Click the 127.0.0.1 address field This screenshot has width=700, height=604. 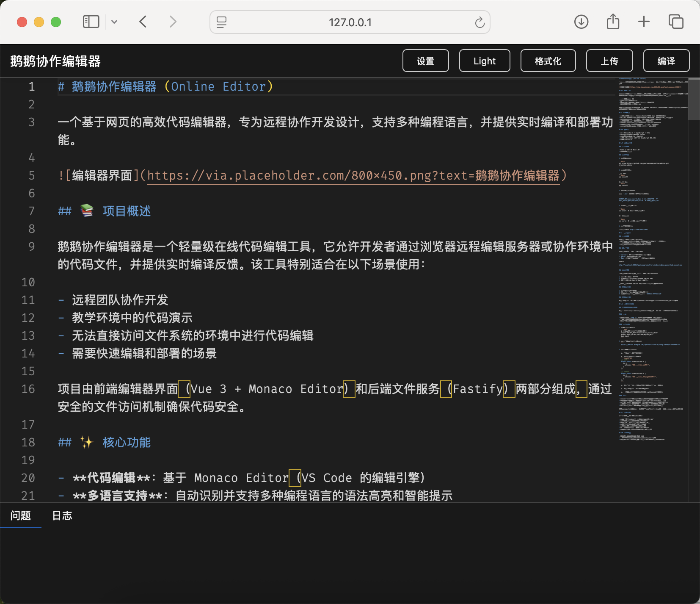coord(350,22)
